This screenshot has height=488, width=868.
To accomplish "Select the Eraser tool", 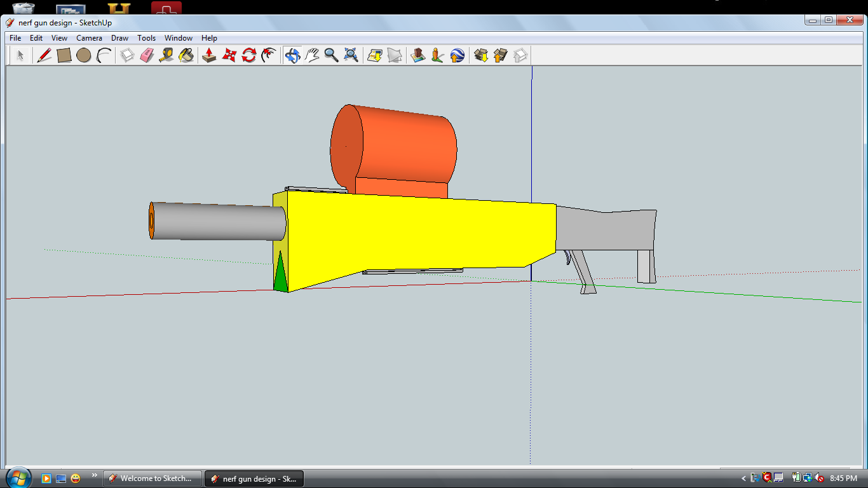I will coord(147,55).
